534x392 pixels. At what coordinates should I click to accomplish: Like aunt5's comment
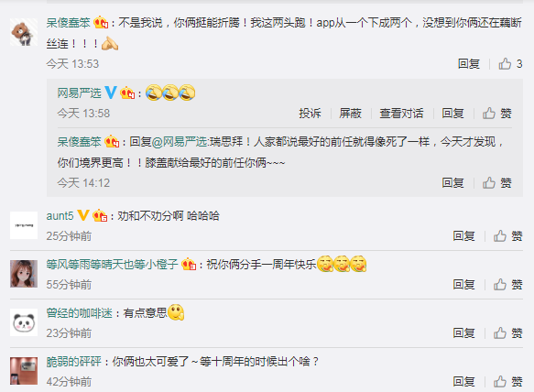507,235
